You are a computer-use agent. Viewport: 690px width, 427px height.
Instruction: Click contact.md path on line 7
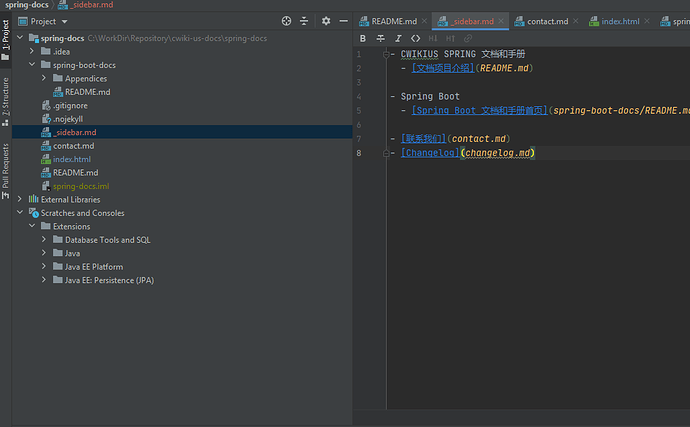click(479, 139)
